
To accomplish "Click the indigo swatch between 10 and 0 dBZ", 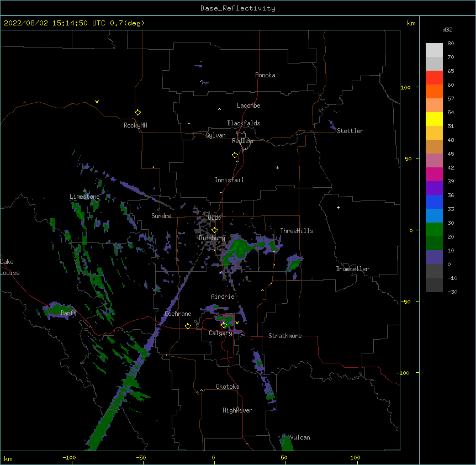I will (x=434, y=257).
